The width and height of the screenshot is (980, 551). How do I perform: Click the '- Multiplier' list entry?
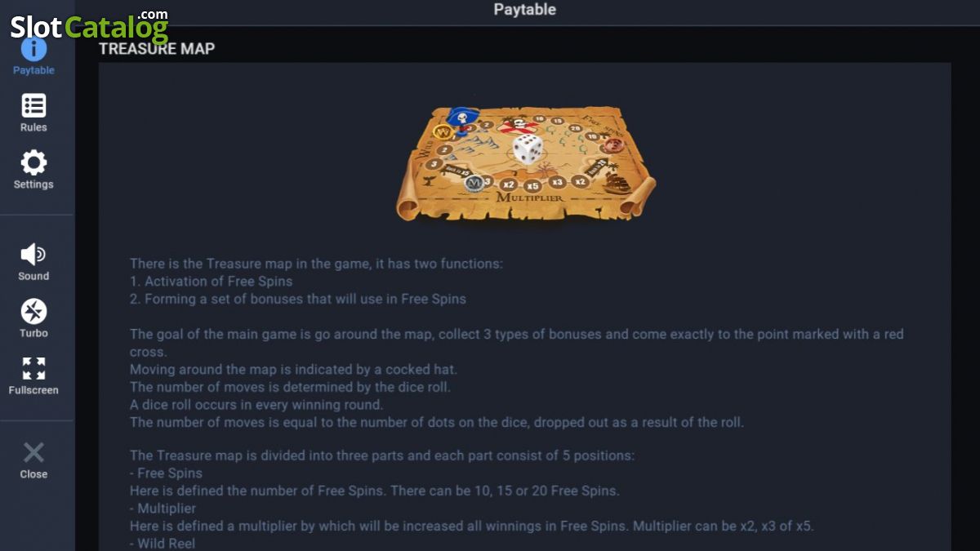pos(163,509)
